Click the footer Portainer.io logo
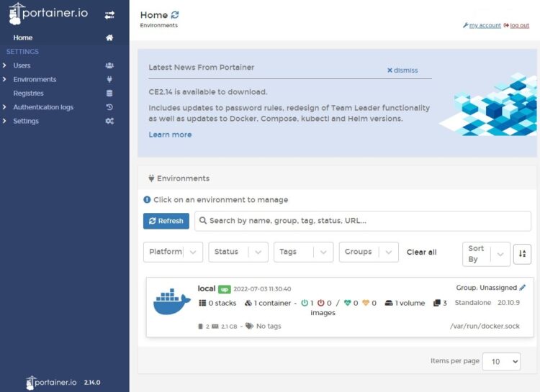 51,383
